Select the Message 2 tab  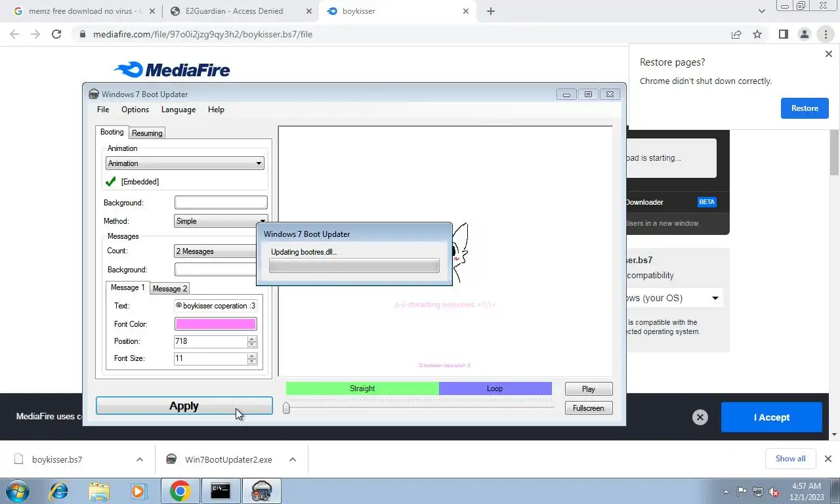coord(170,289)
